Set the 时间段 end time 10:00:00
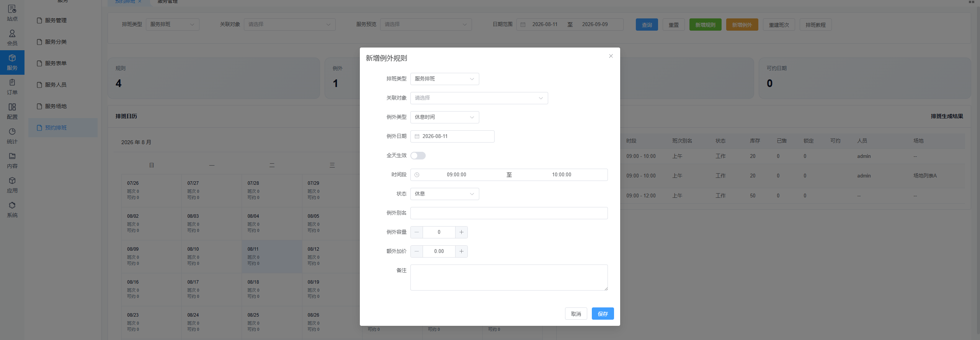The width and height of the screenshot is (980, 340). (x=561, y=175)
